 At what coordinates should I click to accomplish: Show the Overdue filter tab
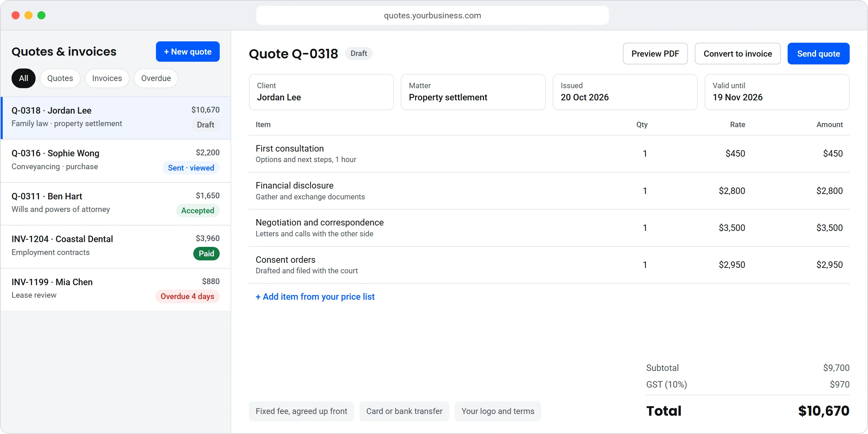tap(156, 78)
